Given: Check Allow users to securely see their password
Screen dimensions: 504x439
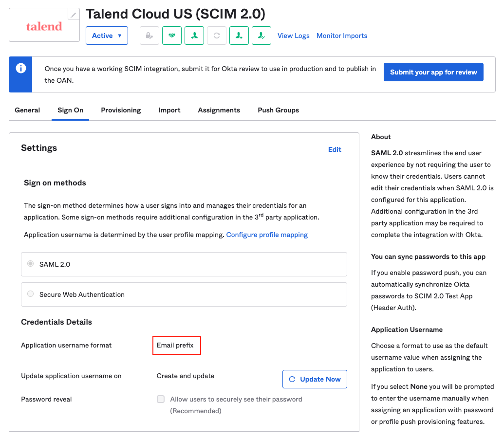Looking at the screenshot, I should (161, 399).
